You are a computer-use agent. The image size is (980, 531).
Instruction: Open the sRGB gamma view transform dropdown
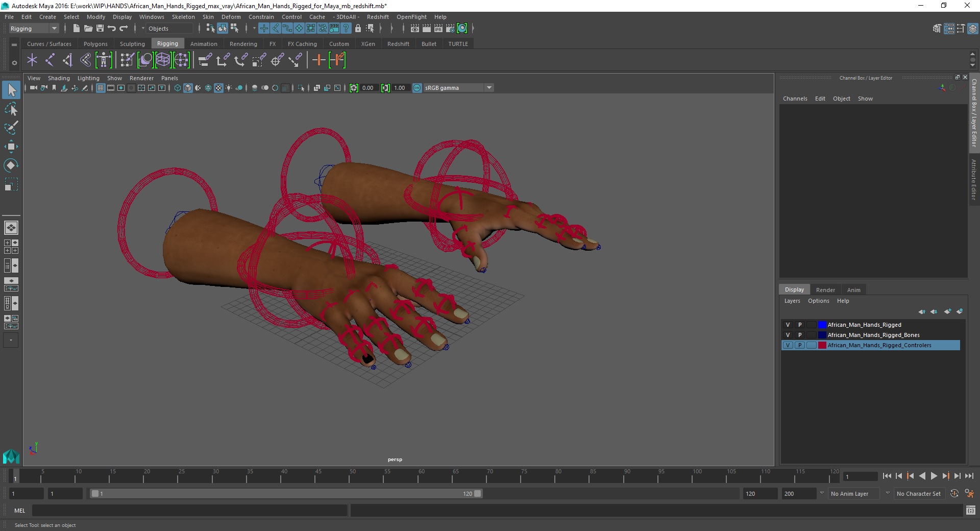click(489, 88)
